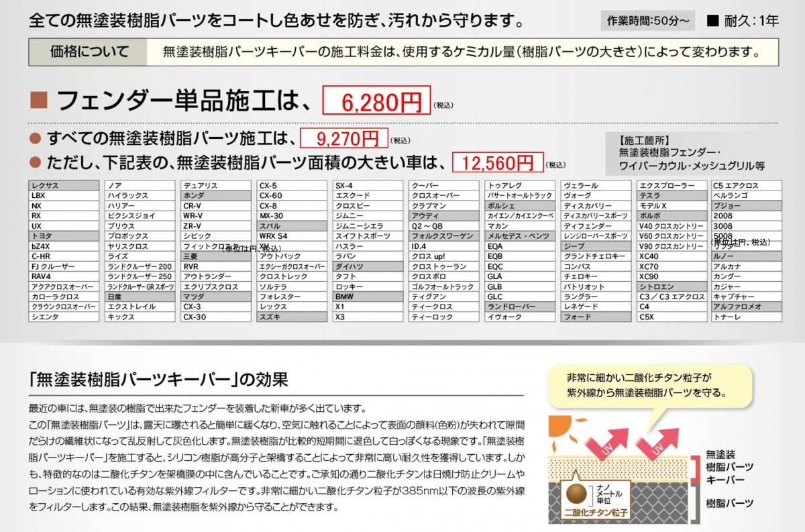
Task: Click the 価格について label tab
Action: tap(88, 52)
